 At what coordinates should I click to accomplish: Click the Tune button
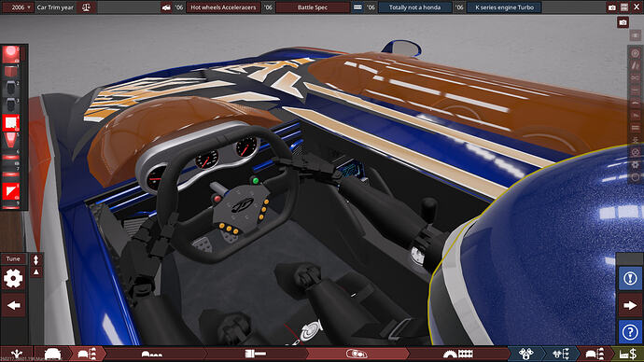point(13,259)
